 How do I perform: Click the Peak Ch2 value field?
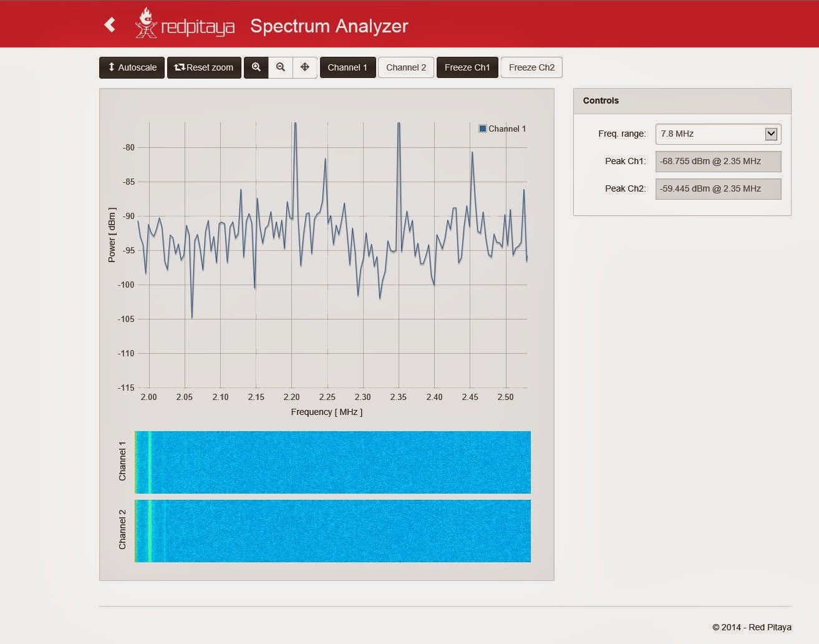coord(718,188)
